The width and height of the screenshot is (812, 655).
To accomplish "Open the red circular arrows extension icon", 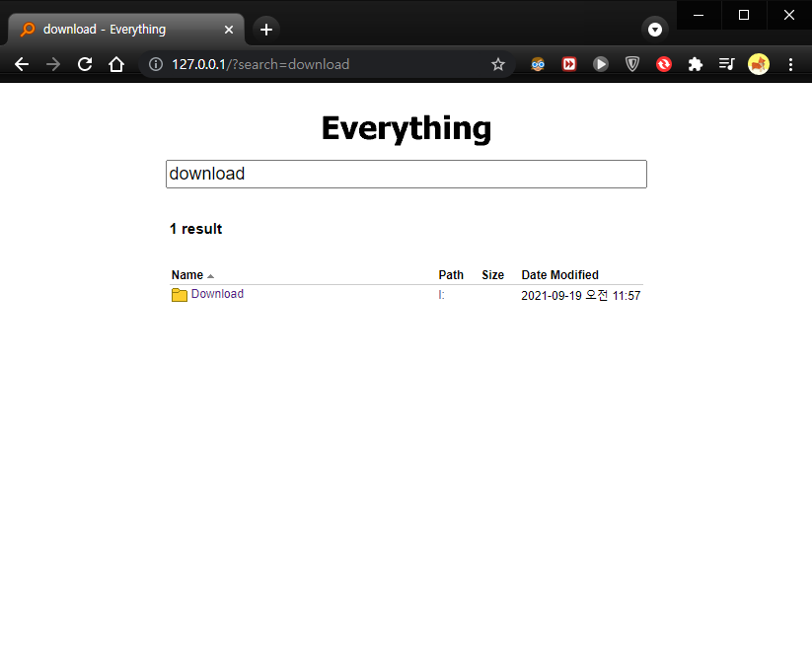I will (x=664, y=64).
